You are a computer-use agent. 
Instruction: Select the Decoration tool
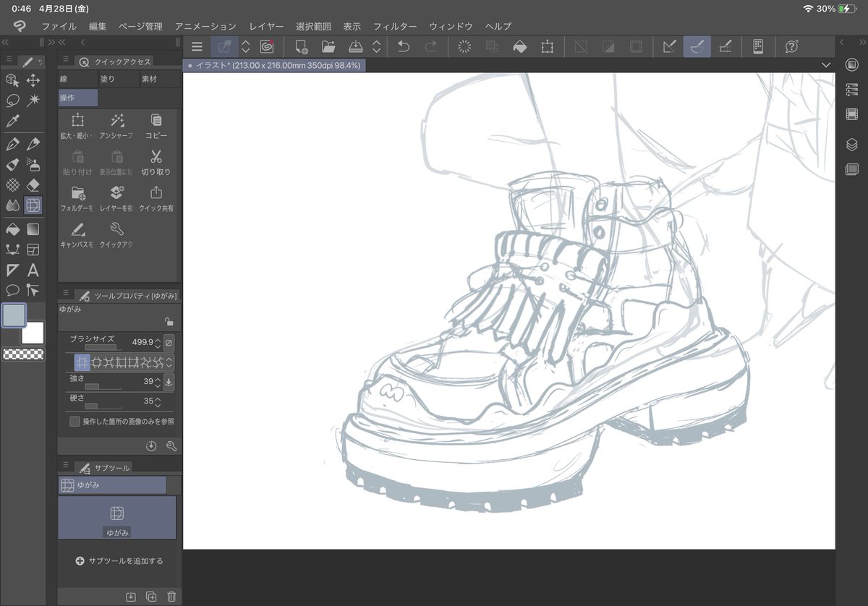pyautogui.click(x=12, y=185)
